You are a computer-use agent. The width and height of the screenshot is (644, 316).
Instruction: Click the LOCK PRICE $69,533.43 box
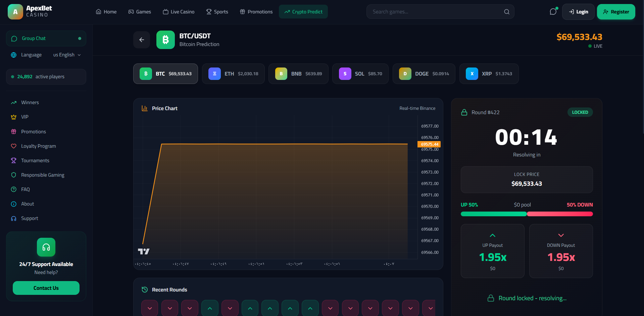click(x=527, y=180)
